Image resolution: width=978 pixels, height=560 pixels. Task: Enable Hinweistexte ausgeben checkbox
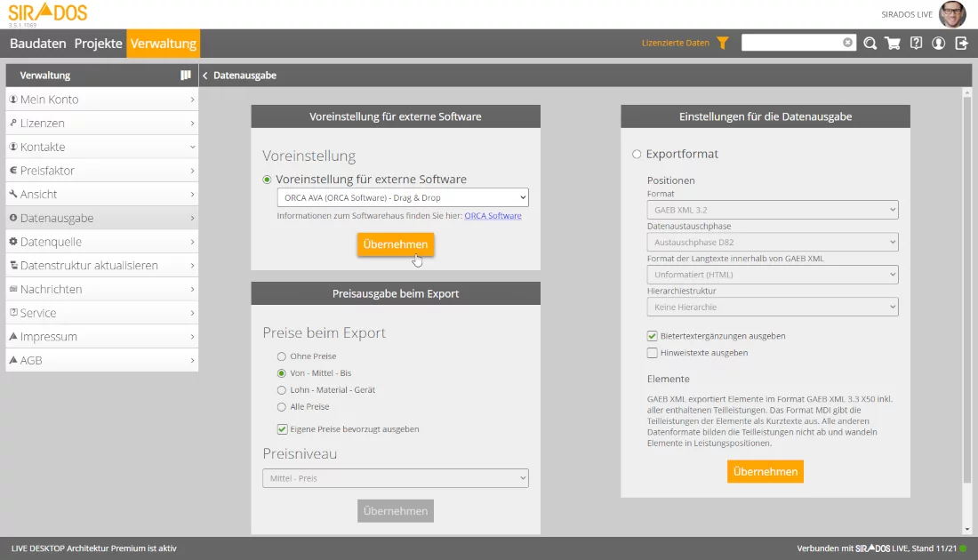click(x=653, y=353)
